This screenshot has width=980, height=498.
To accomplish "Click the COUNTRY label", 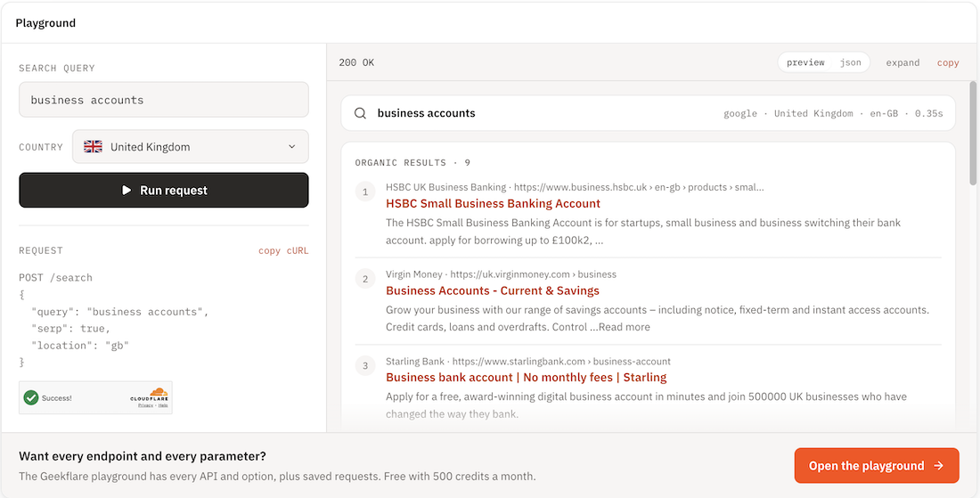I will (41, 148).
